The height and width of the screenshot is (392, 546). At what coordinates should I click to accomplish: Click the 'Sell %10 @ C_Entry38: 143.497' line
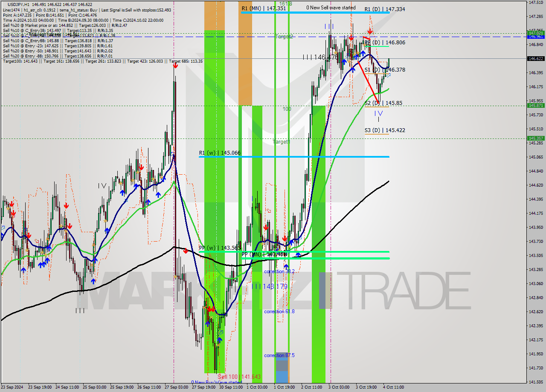point(58,30)
